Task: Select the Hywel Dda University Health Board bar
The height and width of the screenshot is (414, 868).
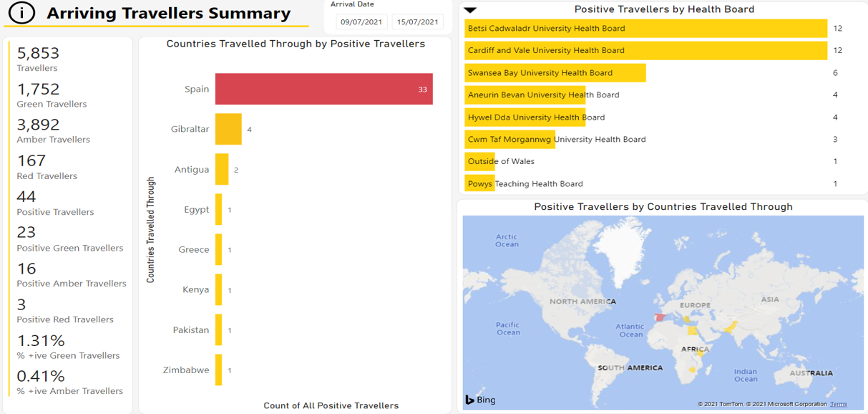Action: click(x=525, y=117)
